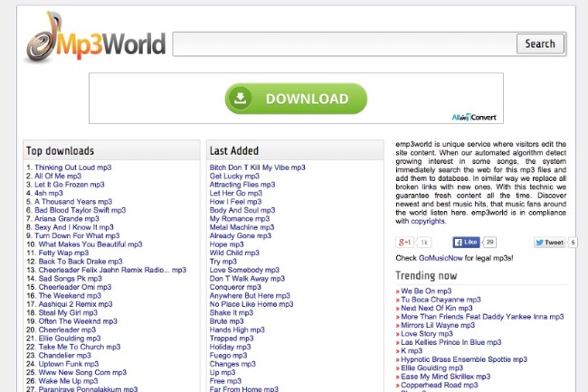Viewport: 588px width, 392px height.
Task: Open Shake It mp3 link
Action: [232, 313]
